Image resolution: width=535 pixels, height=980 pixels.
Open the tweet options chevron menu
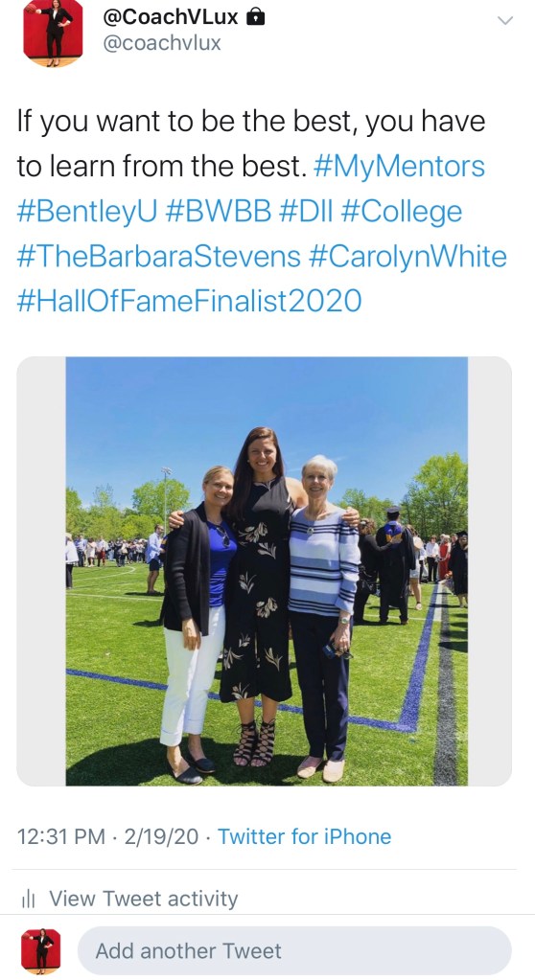tap(504, 21)
